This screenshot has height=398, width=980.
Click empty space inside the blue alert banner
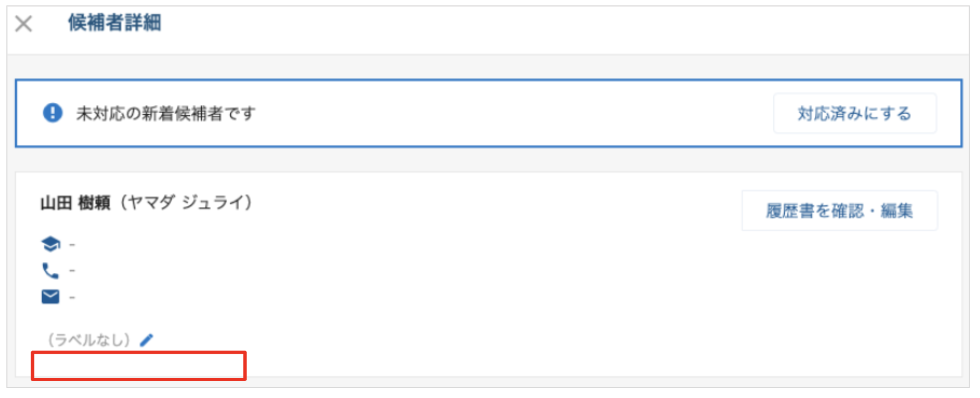tap(492, 114)
